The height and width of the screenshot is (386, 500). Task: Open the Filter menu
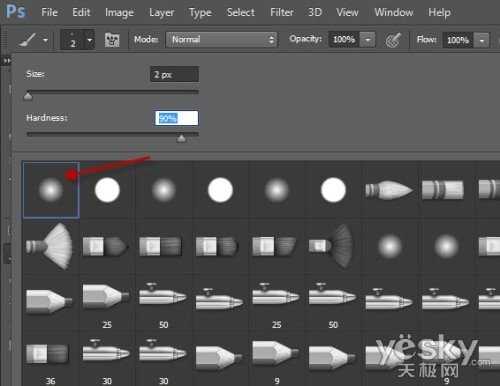coord(282,12)
